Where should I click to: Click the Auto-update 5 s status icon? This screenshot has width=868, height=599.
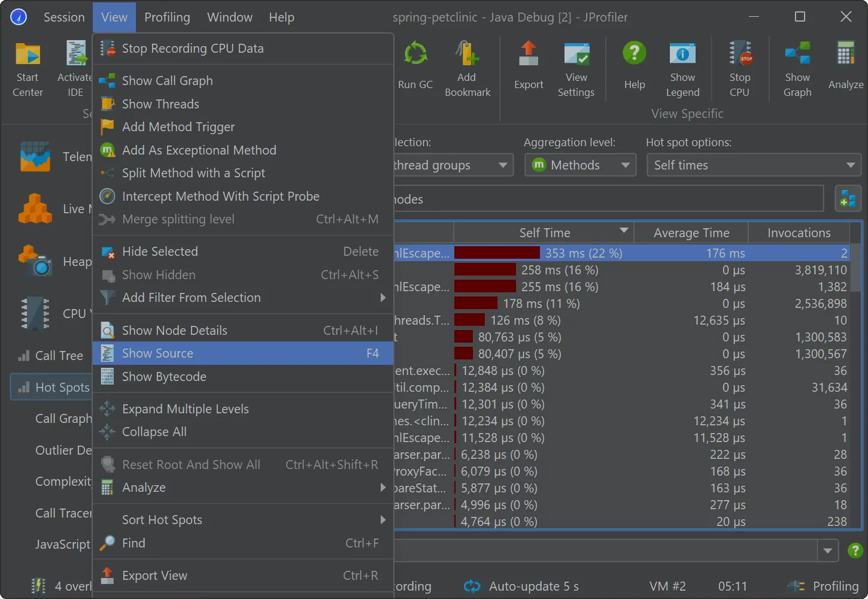[x=472, y=586]
